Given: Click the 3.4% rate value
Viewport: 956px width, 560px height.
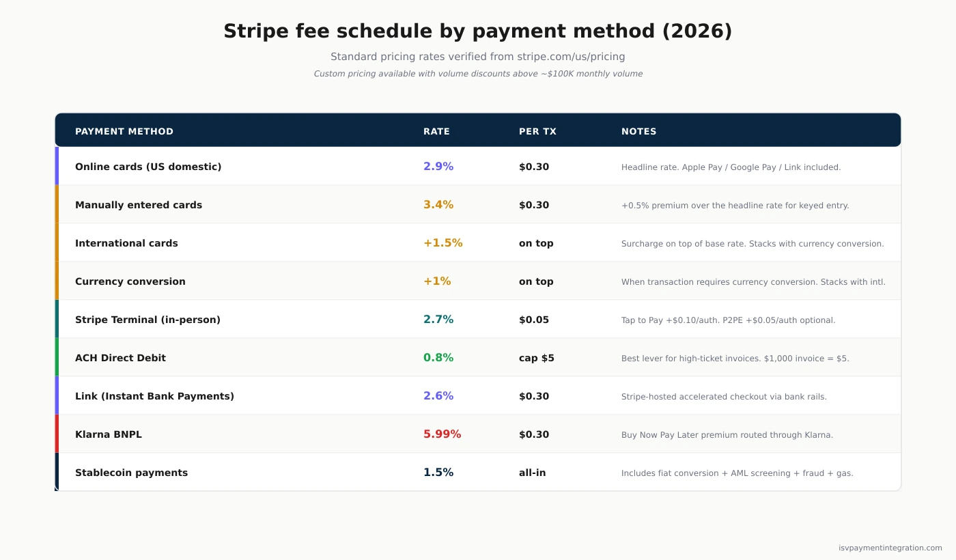Looking at the screenshot, I should pyautogui.click(x=438, y=205).
